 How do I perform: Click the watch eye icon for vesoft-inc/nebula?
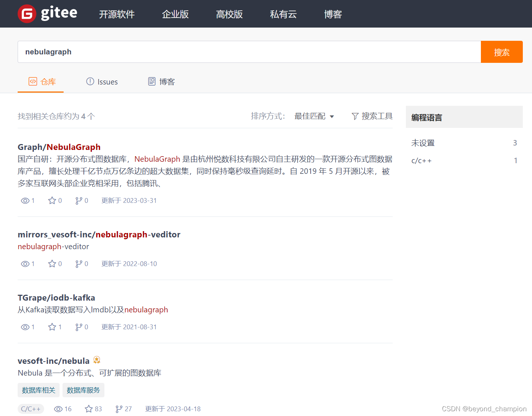pos(58,409)
